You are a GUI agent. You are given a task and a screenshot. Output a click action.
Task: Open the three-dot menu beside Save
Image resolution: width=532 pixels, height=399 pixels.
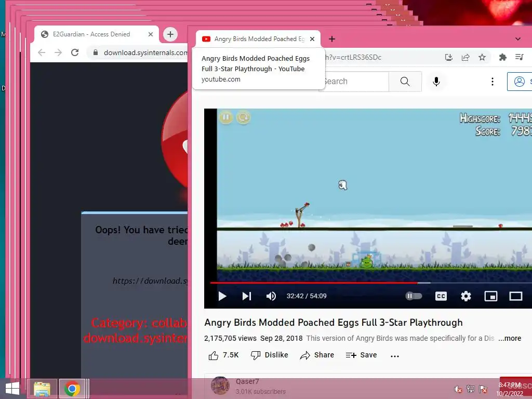395,356
